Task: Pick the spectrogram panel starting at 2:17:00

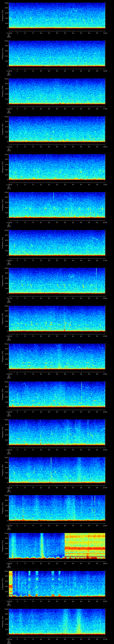Action: pyautogui.click(x=57, y=129)
